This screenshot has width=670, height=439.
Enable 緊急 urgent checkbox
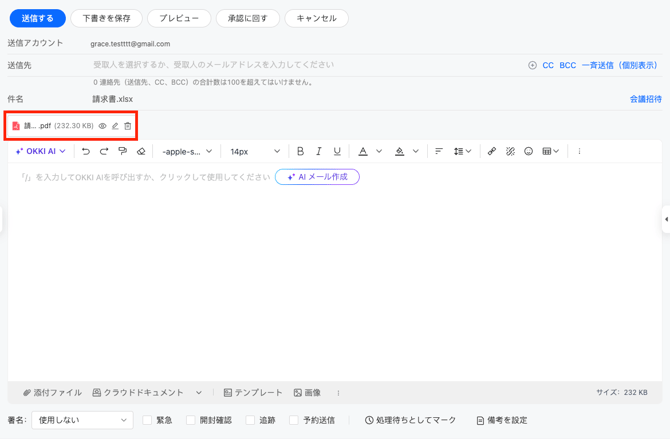(147, 420)
